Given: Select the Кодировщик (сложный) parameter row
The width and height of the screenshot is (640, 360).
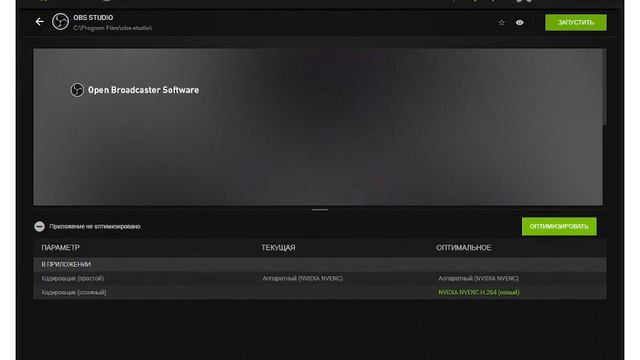Looking at the screenshot, I should [320, 292].
